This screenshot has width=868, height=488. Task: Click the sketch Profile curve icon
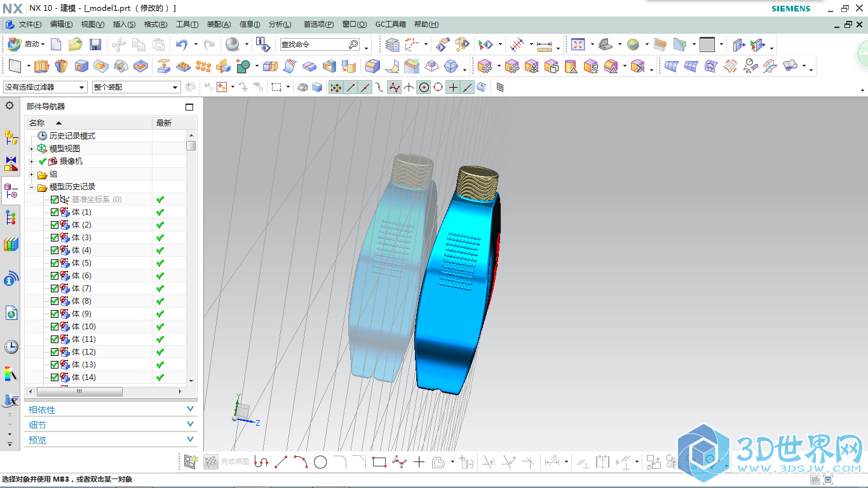point(261,462)
